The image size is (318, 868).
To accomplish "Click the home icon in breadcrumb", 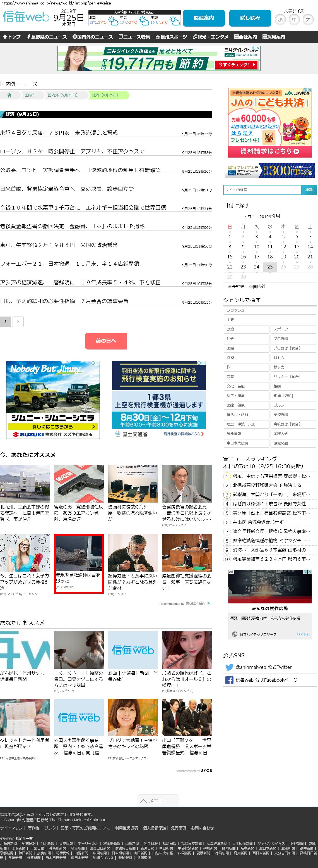I will click(9, 95).
